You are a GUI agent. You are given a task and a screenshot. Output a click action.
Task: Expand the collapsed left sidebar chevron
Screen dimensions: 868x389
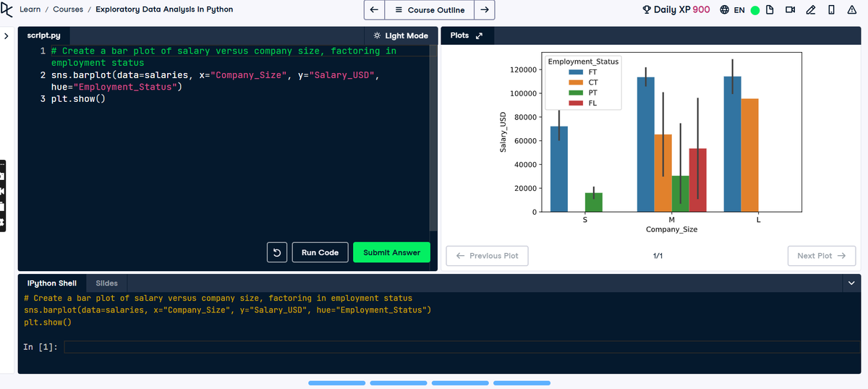pos(7,35)
